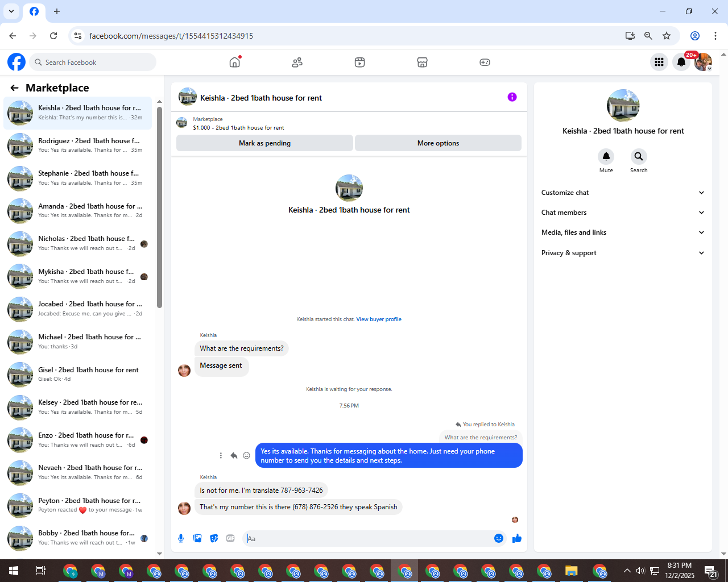The image size is (728, 582).
Task: Show hidden system tray icons chevron
Action: click(627, 571)
